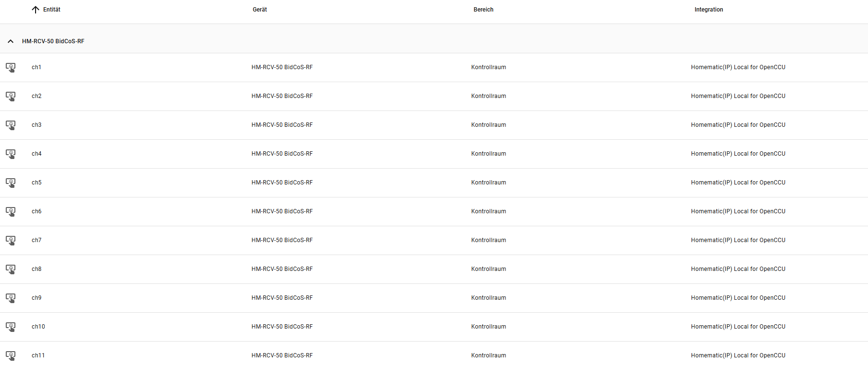Screen dimensions: 868x367
Task: Click the sort arrow beside Entität
Action: [x=36, y=10]
